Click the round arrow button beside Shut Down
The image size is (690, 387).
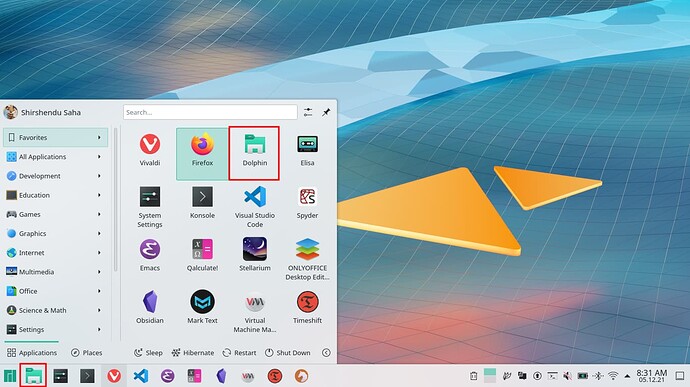pyautogui.click(x=326, y=353)
